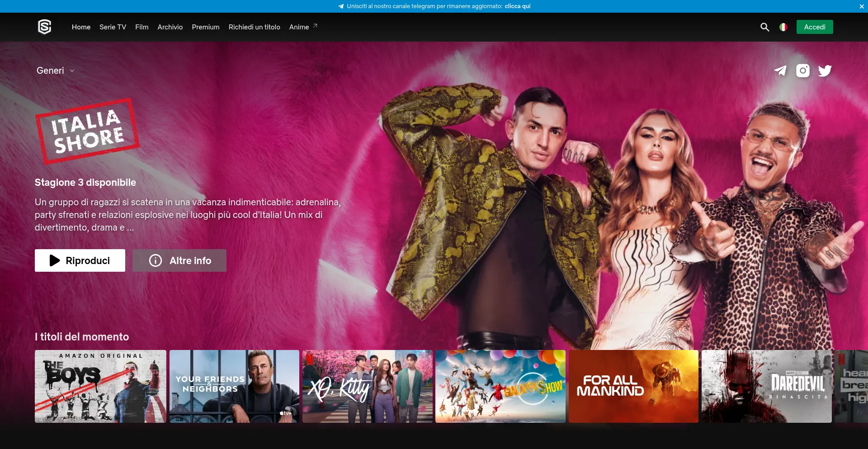The width and height of the screenshot is (868, 449).
Task: Click the 'I titoli del momento' heading
Action: coord(82,337)
